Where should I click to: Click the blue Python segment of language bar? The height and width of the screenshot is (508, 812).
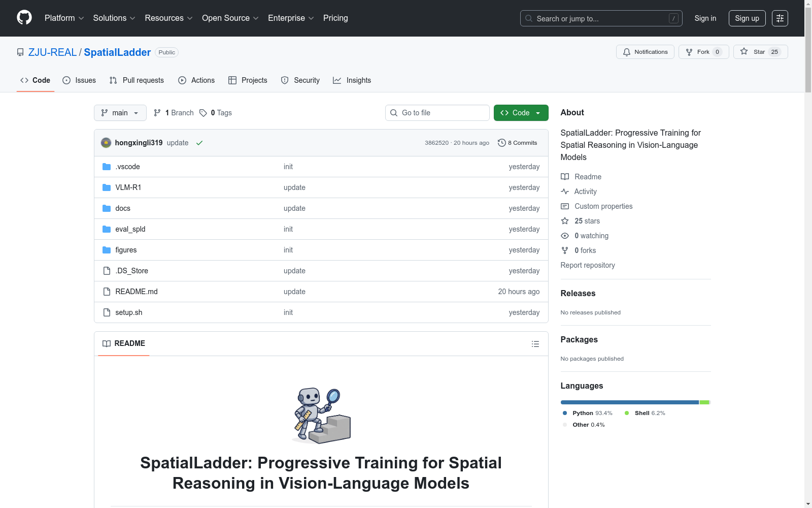[630, 402]
